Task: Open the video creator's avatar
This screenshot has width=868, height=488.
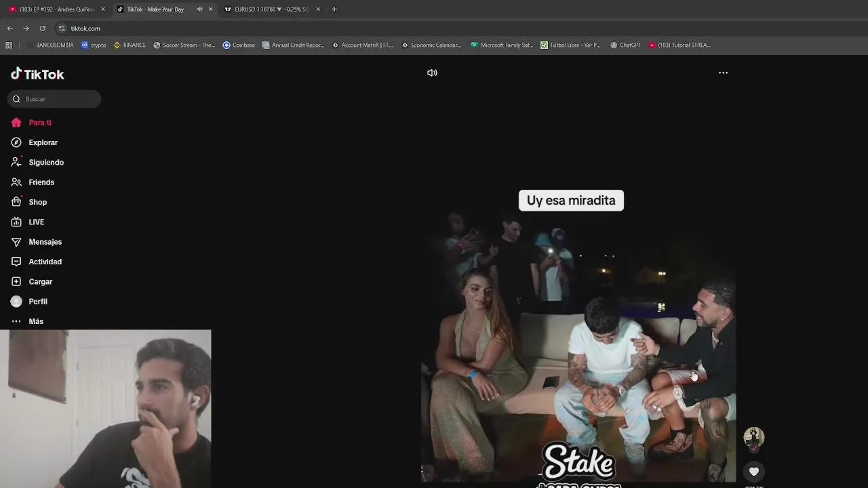Action: [x=753, y=437]
